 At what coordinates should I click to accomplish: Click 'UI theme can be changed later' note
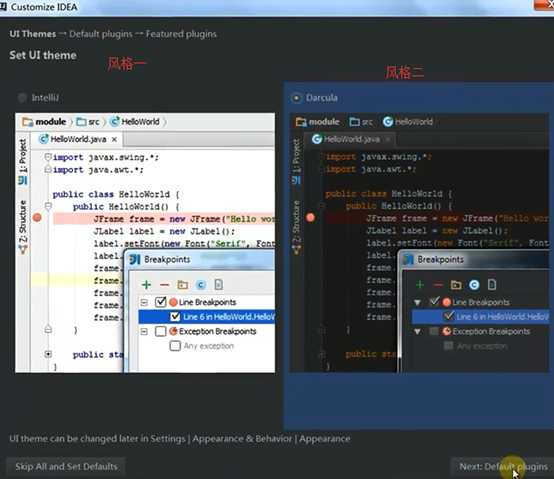[x=179, y=439]
